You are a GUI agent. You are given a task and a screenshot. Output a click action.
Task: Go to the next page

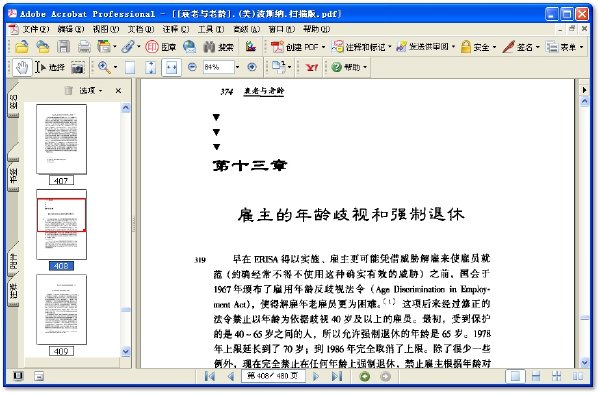pyautogui.click(x=316, y=376)
